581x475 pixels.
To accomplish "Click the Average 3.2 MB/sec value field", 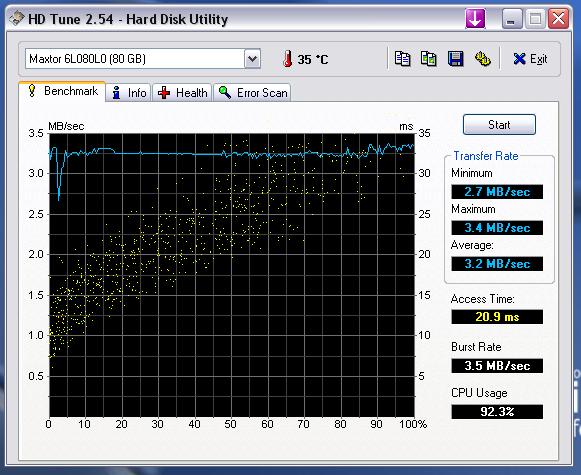I will 497,264.
